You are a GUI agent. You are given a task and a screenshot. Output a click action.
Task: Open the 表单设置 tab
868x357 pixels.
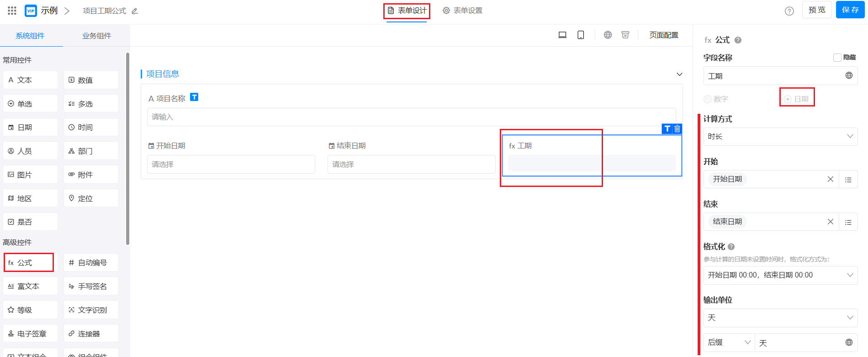[x=462, y=11]
